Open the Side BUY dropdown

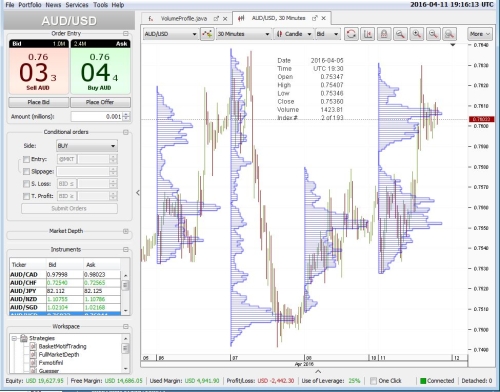(87, 146)
